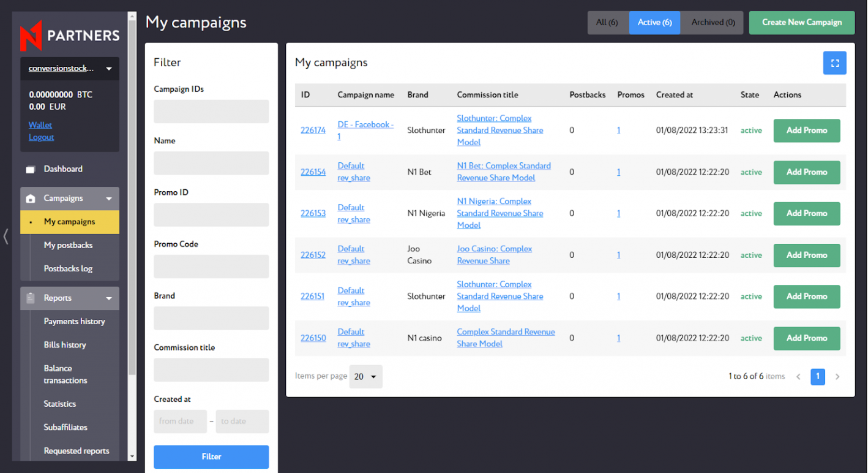Open N1 Bet commission title link

click(x=504, y=172)
